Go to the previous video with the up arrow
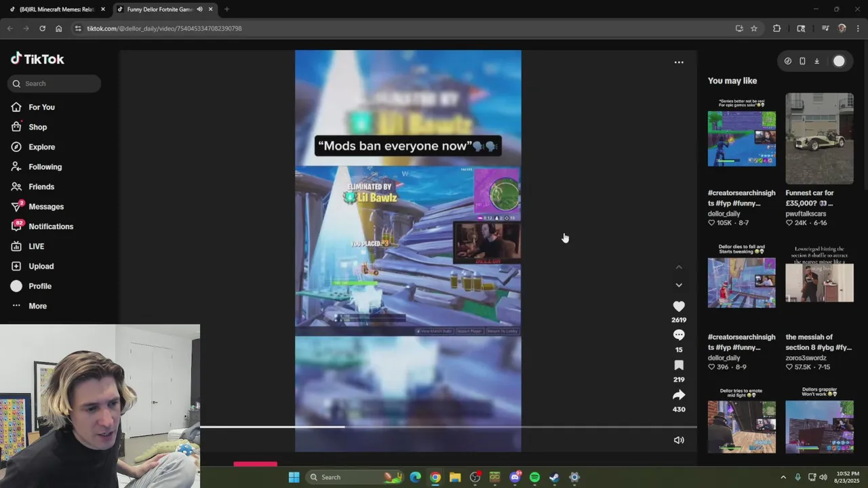 (679, 267)
